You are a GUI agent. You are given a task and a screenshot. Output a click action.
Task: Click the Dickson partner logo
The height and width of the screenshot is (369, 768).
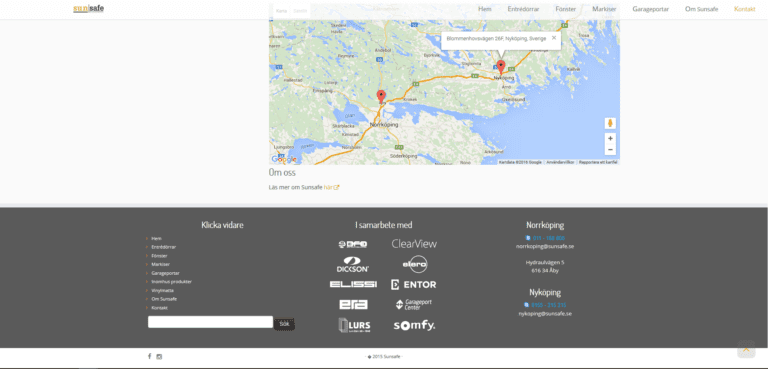click(353, 264)
